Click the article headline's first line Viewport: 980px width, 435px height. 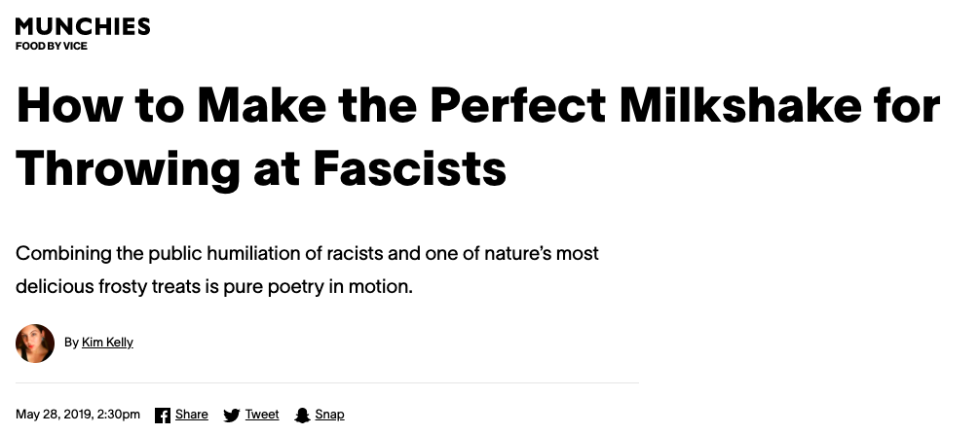coord(478,104)
